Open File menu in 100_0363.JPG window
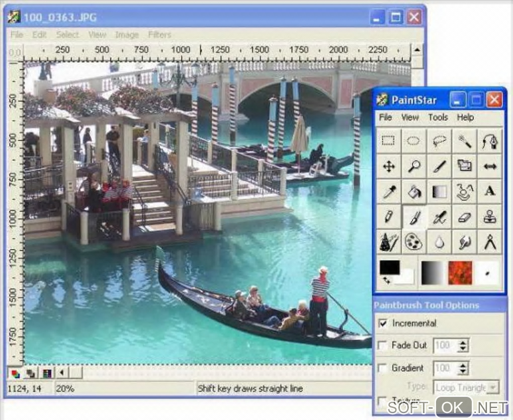This screenshot has width=513, height=420. pos(17,34)
